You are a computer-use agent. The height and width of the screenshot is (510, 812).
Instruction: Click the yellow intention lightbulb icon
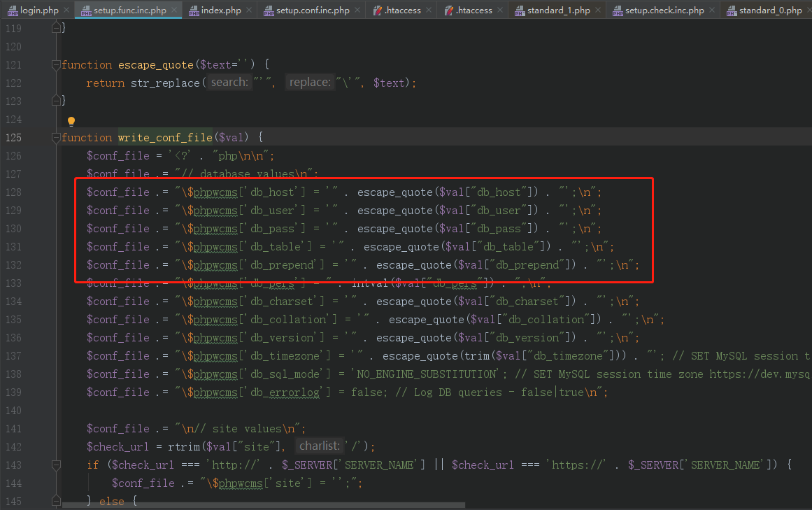(71, 120)
